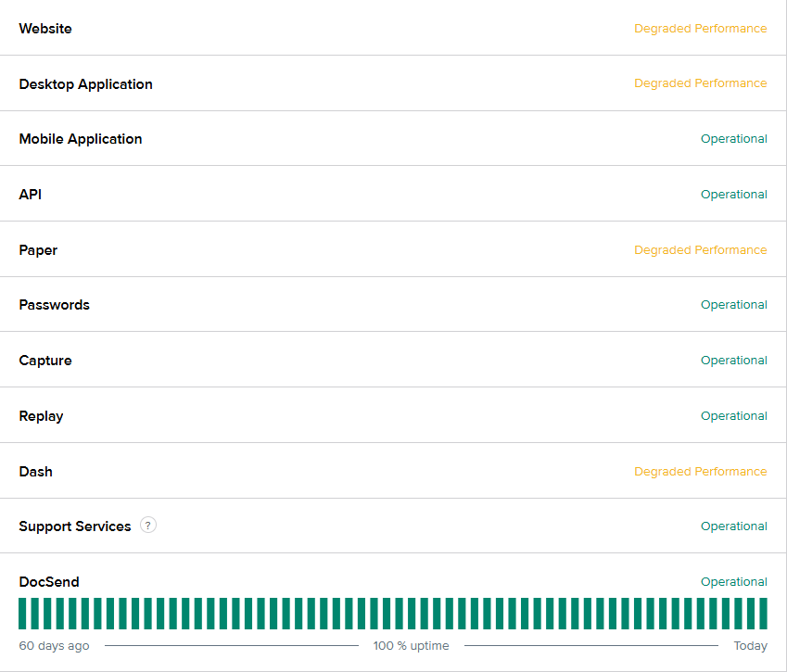The width and height of the screenshot is (787, 672).
Task: Select the Dash component name
Action: (x=35, y=472)
